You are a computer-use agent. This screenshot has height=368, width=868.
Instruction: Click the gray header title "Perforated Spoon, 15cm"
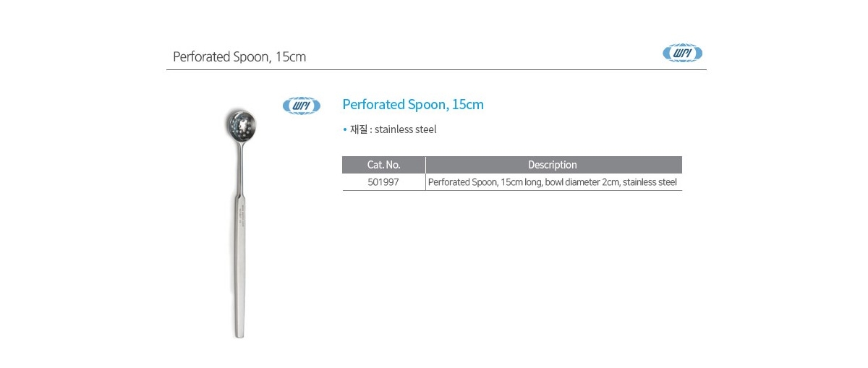pos(239,56)
